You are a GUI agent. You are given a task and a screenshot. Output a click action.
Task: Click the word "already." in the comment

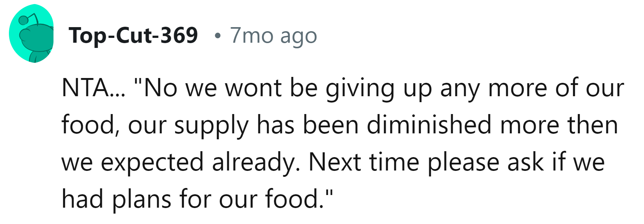(256, 163)
